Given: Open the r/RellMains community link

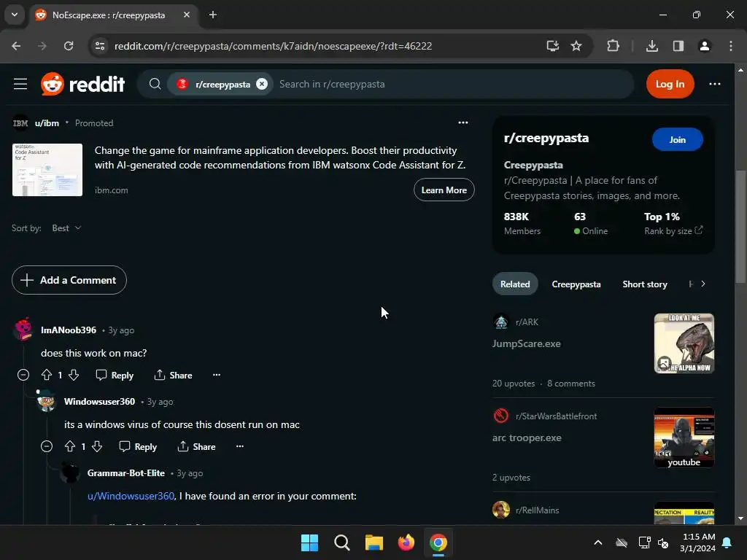Looking at the screenshot, I should [x=538, y=510].
